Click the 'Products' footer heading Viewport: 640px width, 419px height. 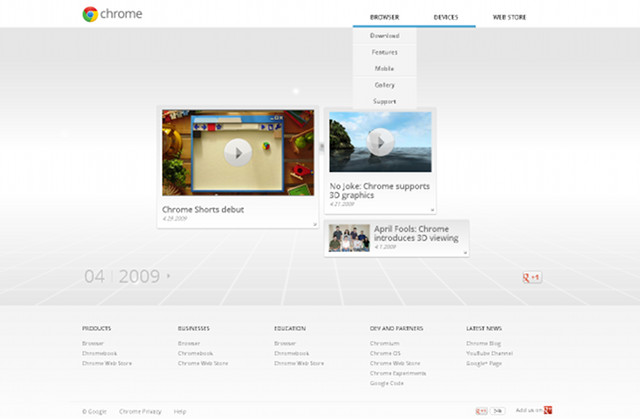point(96,328)
